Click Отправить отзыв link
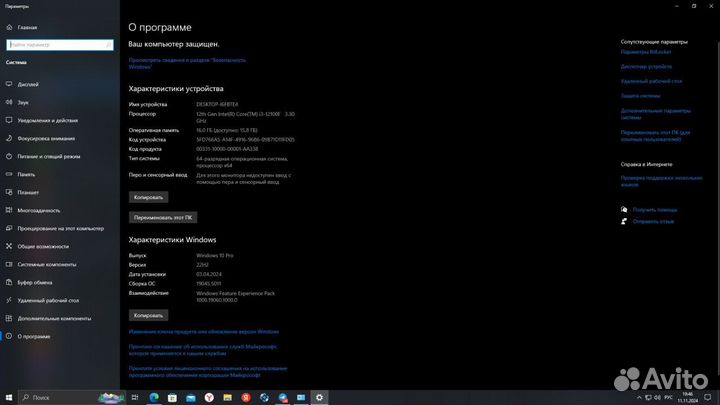Image resolution: width=720 pixels, height=405 pixels. (653, 221)
